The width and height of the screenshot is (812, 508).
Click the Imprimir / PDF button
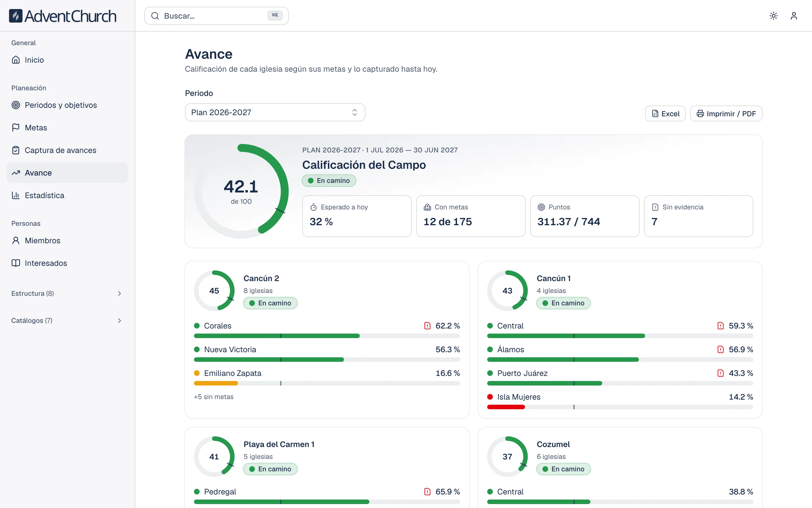coord(726,113)
